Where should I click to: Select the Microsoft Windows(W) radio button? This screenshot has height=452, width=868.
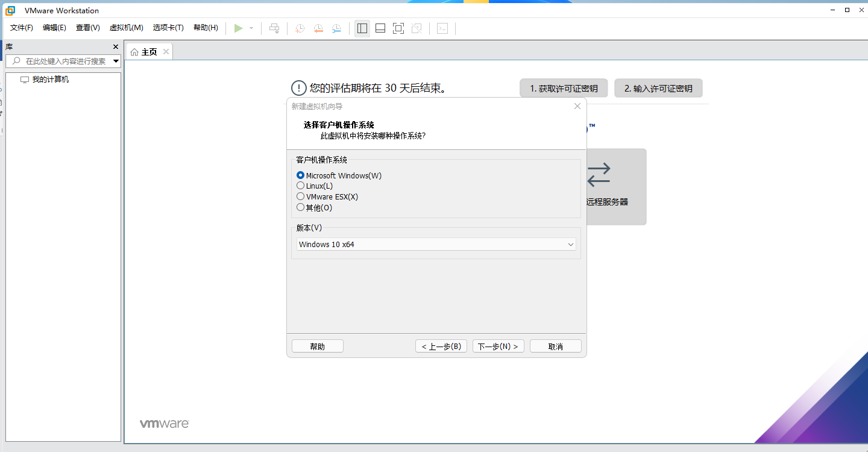[x=301, y=175]
